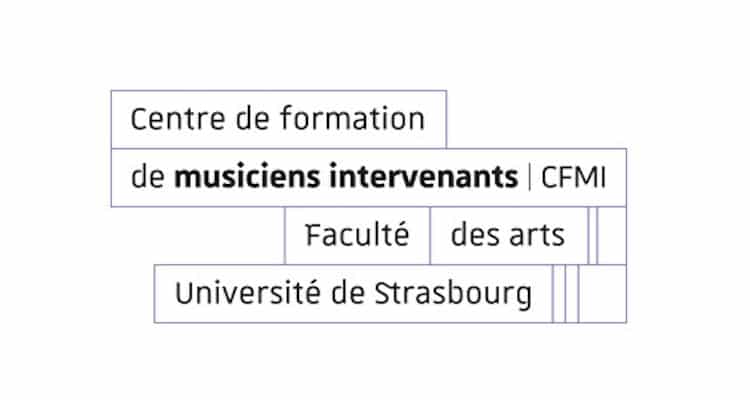Image resolution: width=750 pixels, height=400 pixels.
Task: Click the blank space left of the "Faculté" box
Action: click(200, 236)
